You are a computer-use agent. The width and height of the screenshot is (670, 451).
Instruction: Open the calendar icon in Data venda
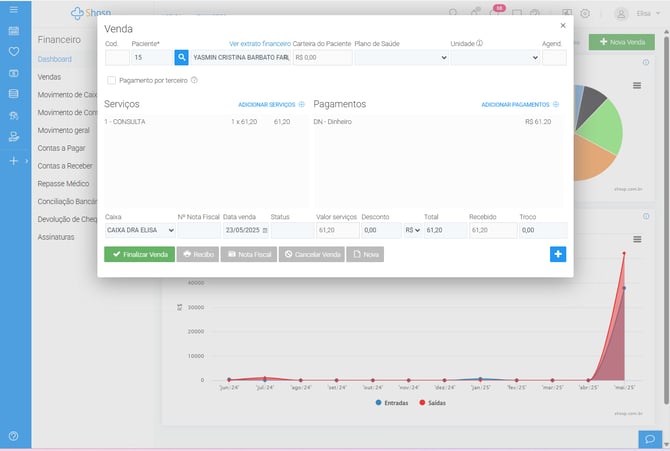click(265, 230)
